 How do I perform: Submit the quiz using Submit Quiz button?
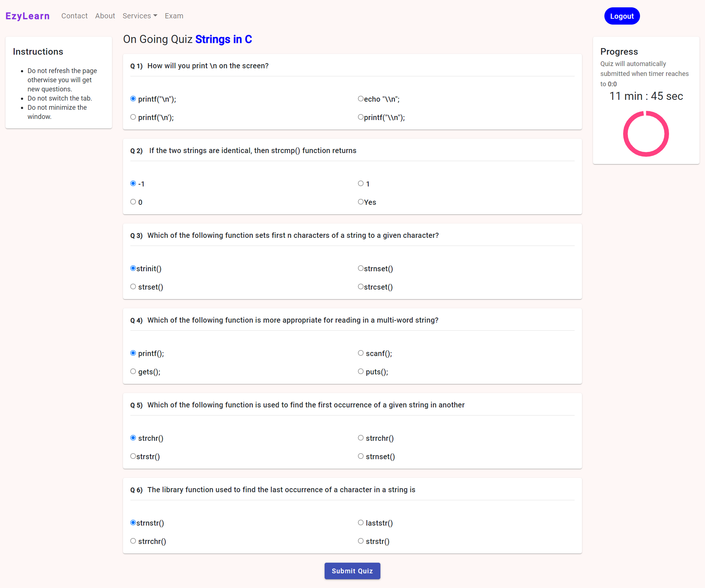(352, 571)
